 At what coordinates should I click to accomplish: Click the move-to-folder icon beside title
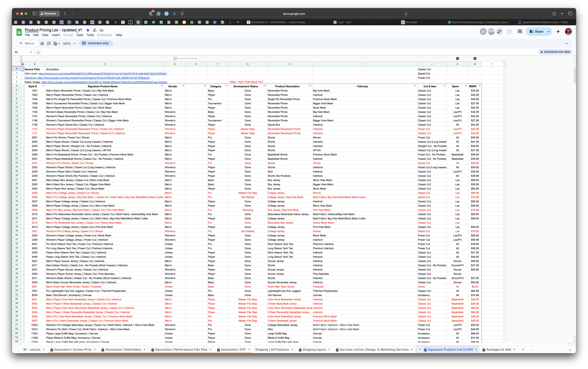(x=95, y=30)
